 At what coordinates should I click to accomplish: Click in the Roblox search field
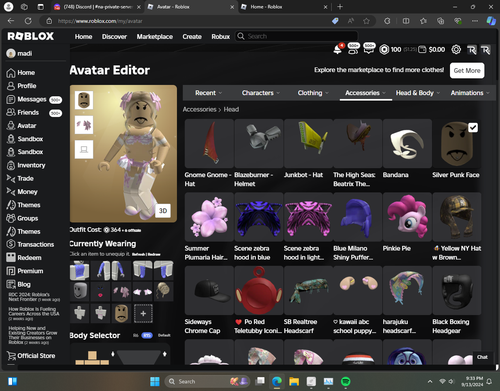297,36
